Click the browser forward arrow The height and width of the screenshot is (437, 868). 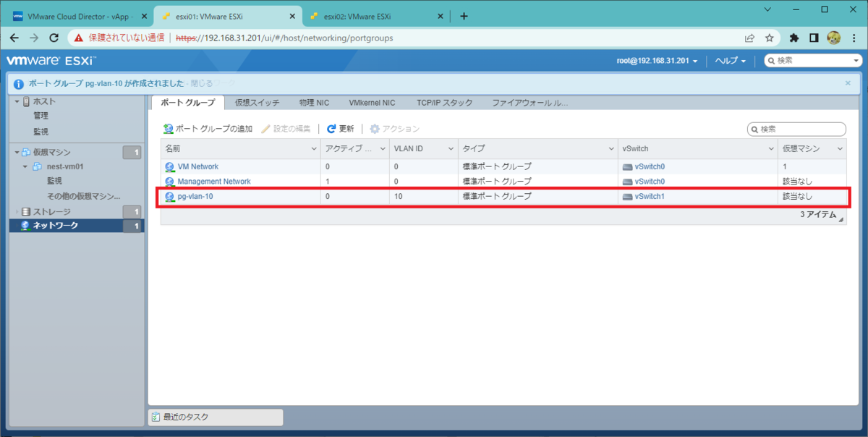[x=33, y=38]
